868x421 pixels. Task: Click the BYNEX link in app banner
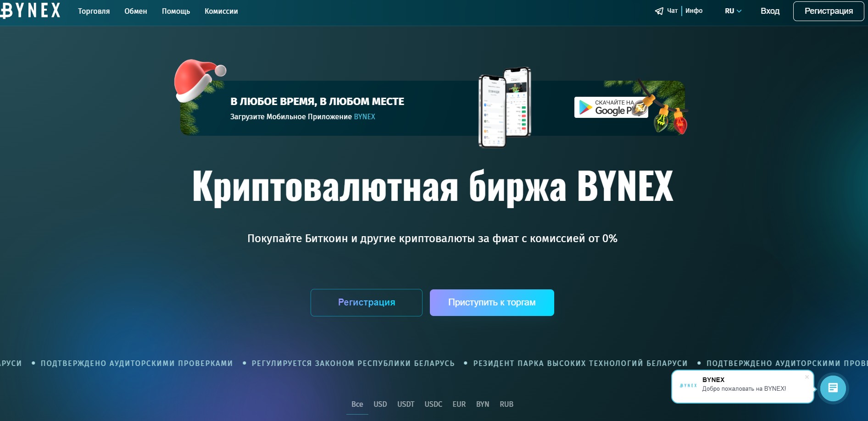[364, 117]
